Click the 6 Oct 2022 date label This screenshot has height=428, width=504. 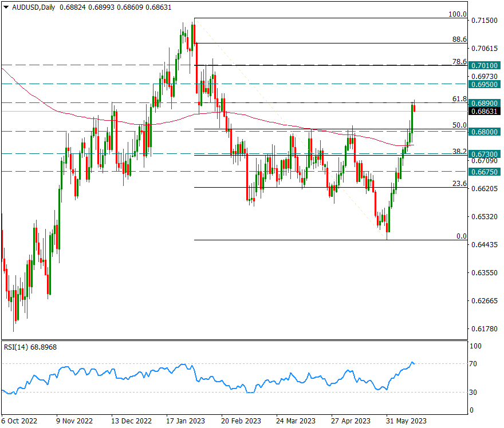pos(19,421)
